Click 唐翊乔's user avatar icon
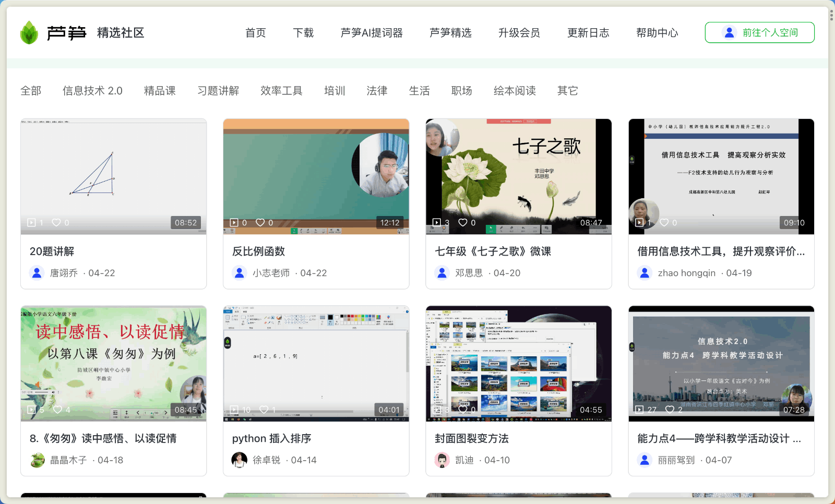The width and height of the screenshot is (835, 504). 37,273
